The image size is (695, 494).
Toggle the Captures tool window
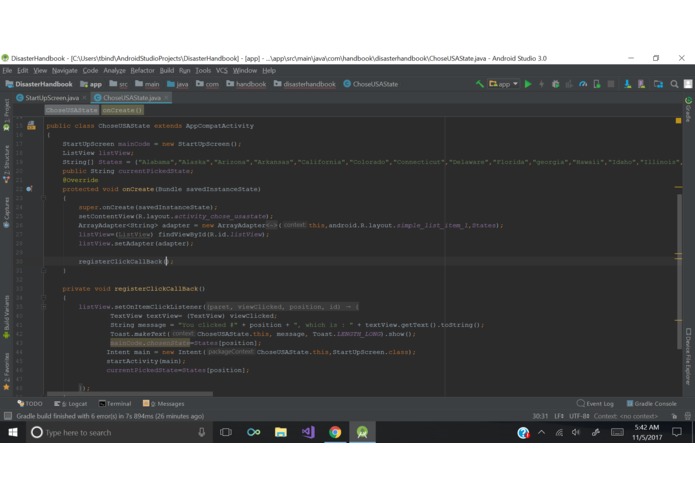[x=6, y=213]
